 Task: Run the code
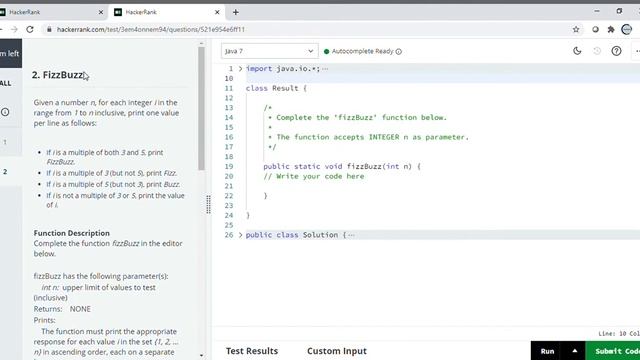[547, 351]
